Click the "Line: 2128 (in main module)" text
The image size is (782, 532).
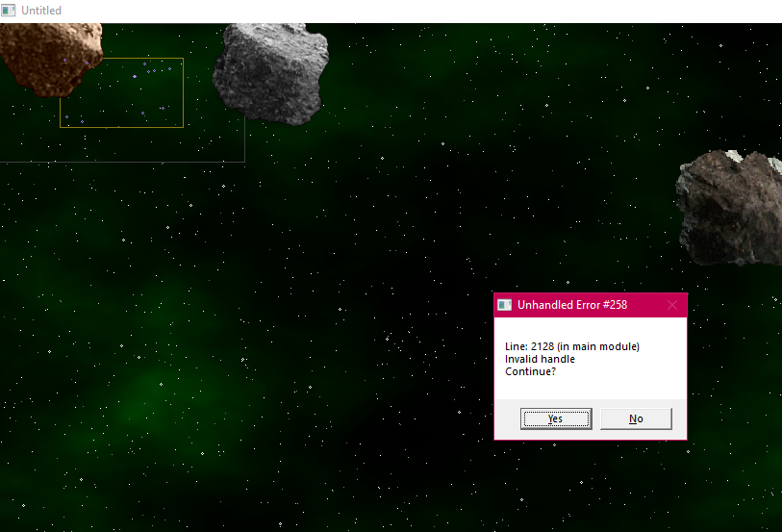point(571,346)
